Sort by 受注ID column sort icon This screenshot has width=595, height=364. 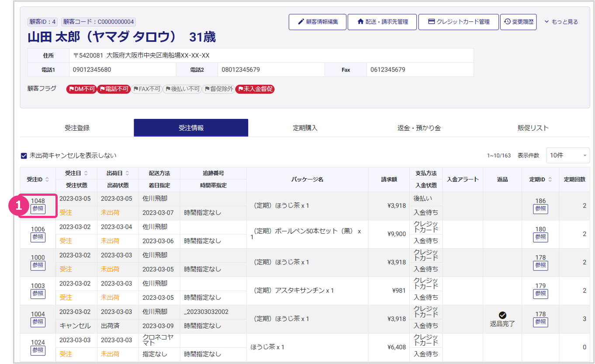(x=47, y=180)
